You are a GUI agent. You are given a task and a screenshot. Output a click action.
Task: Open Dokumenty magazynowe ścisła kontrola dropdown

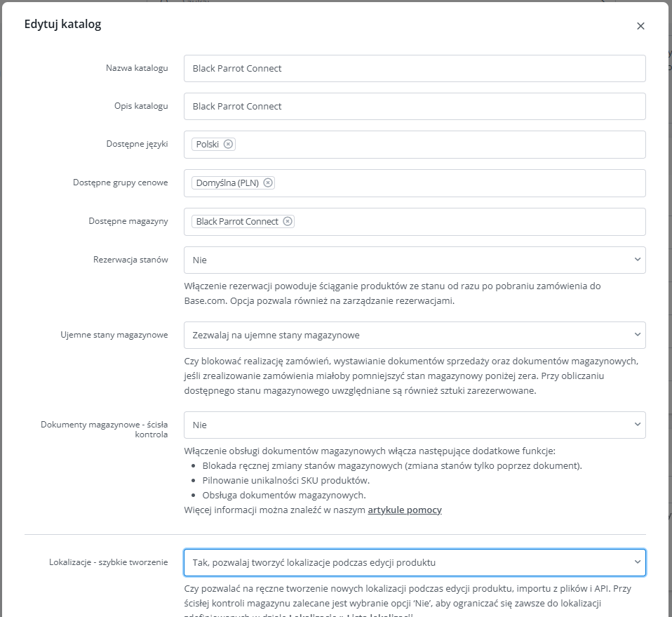click(415, 425)
